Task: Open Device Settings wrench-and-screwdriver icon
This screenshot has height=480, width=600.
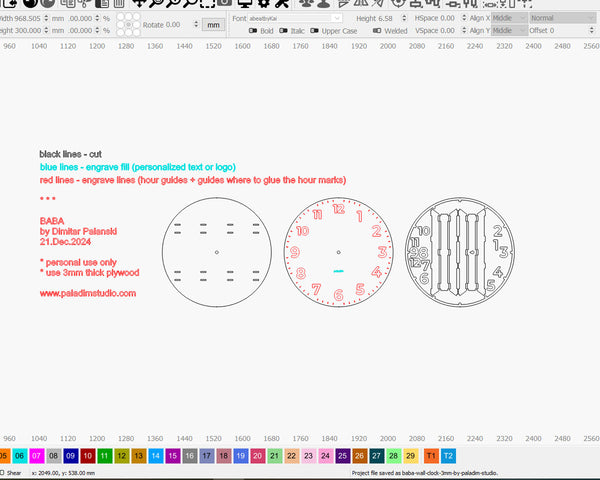Action: click(282, 3)
